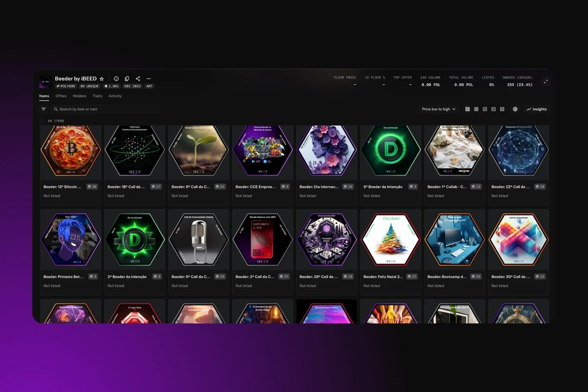
Task: Copy the collection address icon
Action: click(127, 79)
